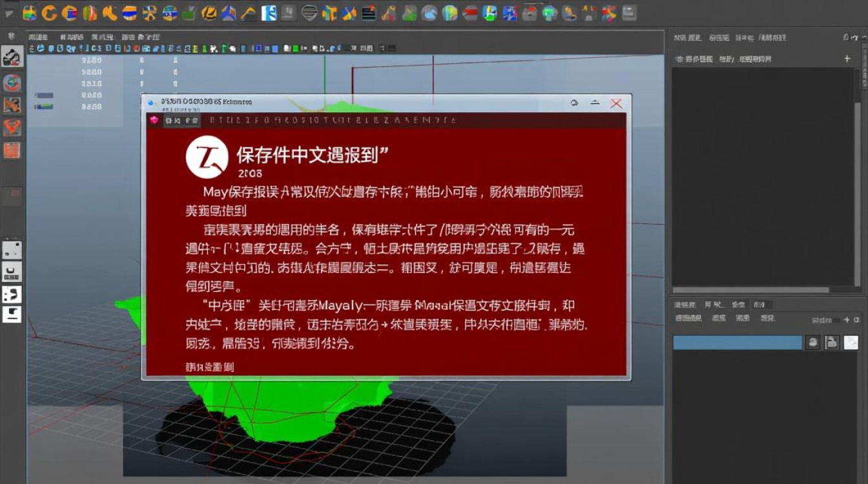Click the blue and white K shelf icon
Screen dimensions: 868x484
pyautogui.click(x=269, y=12)
